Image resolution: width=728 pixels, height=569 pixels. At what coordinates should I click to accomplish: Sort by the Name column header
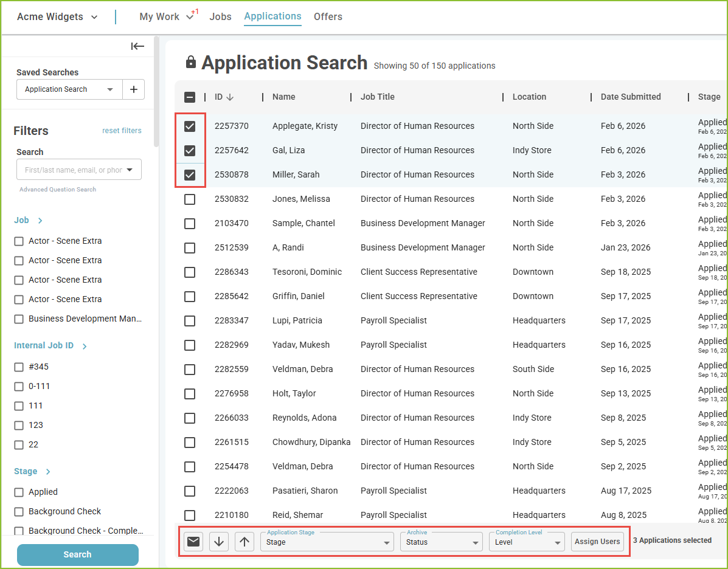(x=283, y=97)
